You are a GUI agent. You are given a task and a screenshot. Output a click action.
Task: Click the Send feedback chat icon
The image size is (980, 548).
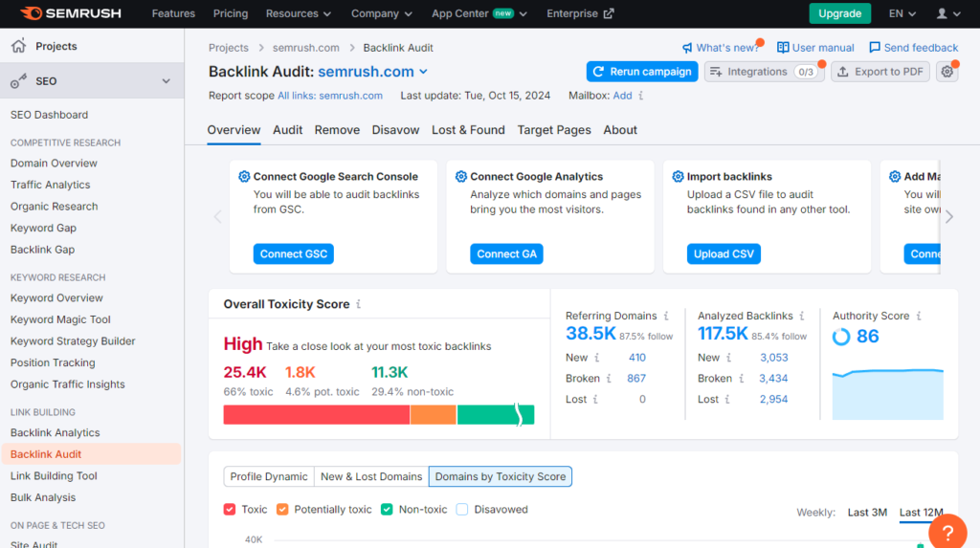pyautogui.click(x=875, y=48)
